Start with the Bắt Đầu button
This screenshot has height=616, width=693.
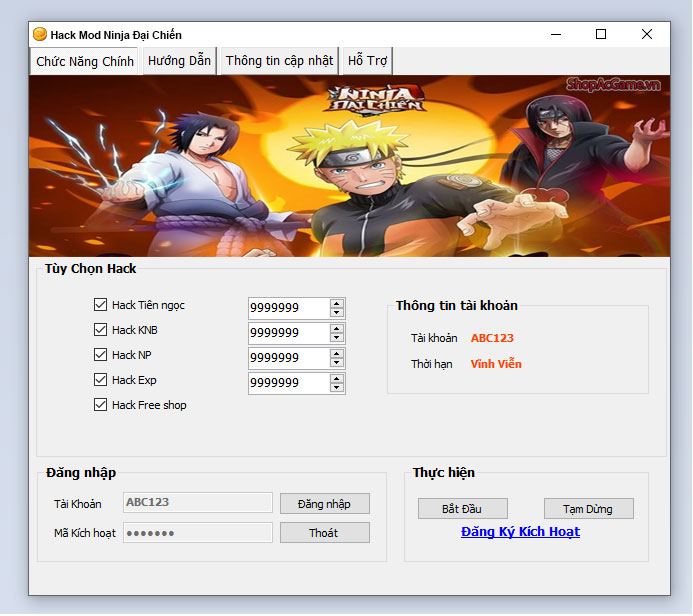pos(463,509)
